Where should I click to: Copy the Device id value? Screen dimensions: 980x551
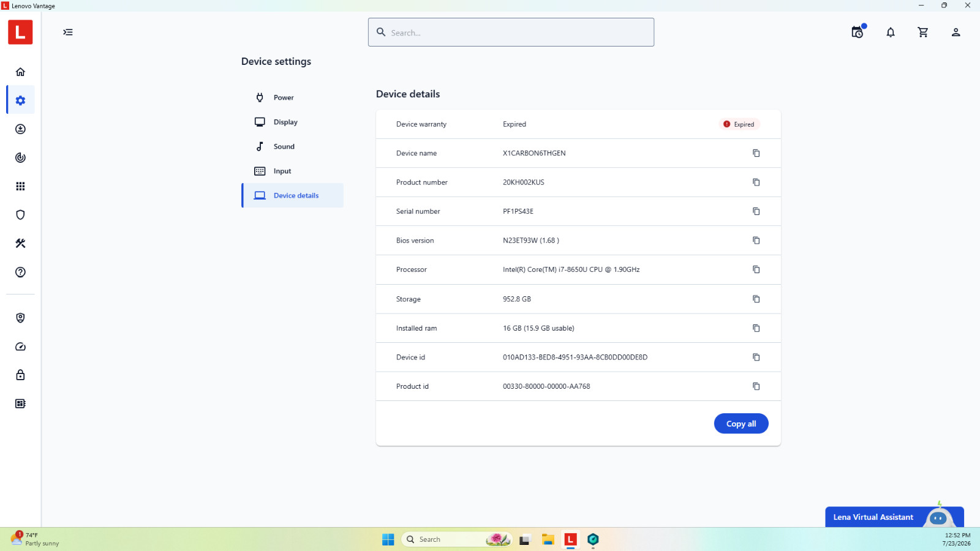pyautogui.click(x=756, y=357)
